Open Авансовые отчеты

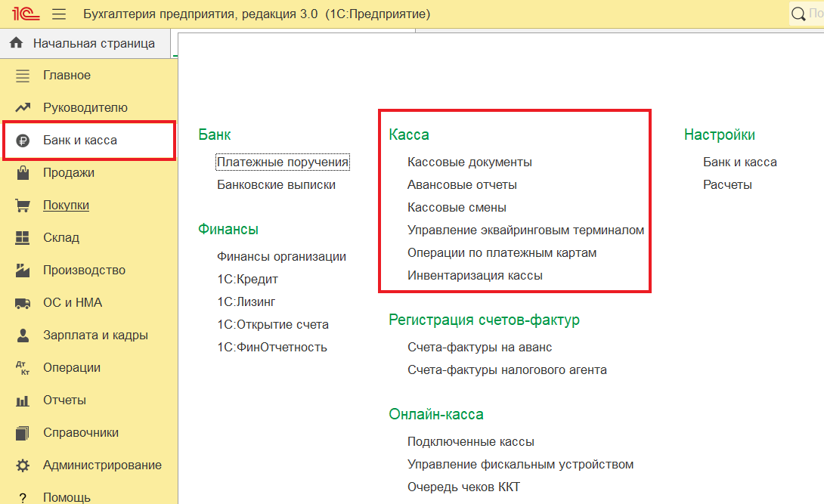[463, 185]
